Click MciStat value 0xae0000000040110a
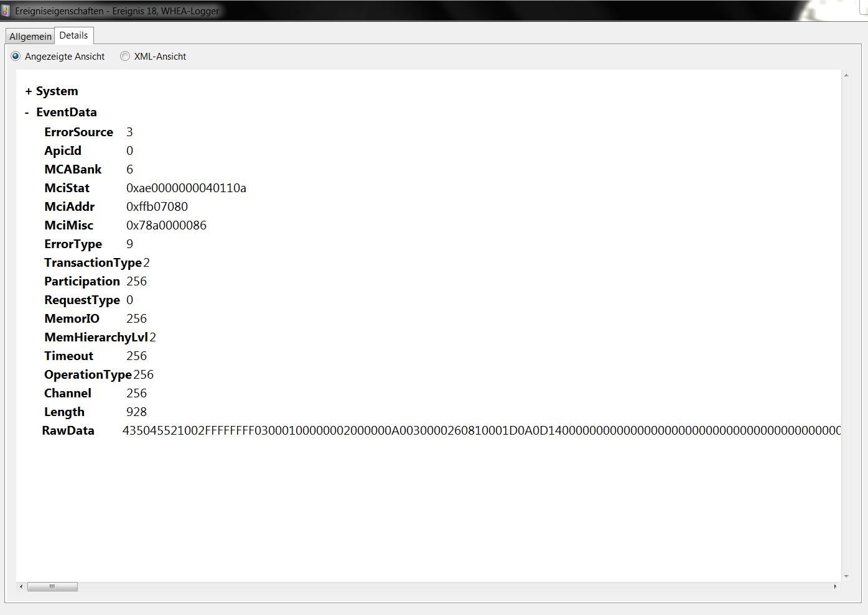The width and height of the screenshot is (868, 615). point(186,188)
